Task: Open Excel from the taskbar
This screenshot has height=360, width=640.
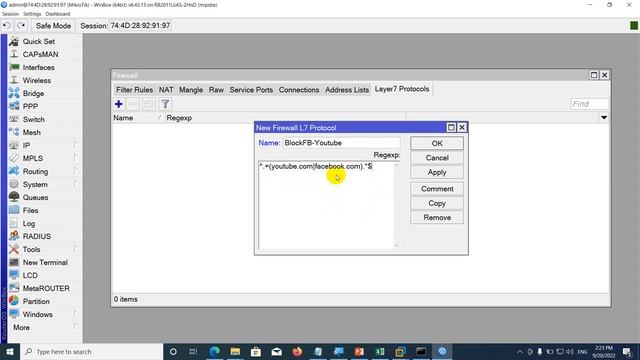Action: click(380, 351)
